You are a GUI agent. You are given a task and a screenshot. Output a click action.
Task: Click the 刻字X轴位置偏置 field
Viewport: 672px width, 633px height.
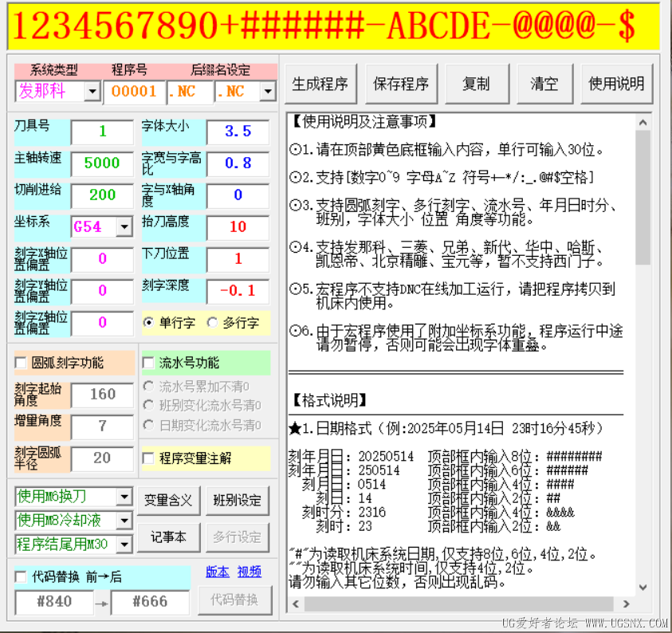coord(102,259)
